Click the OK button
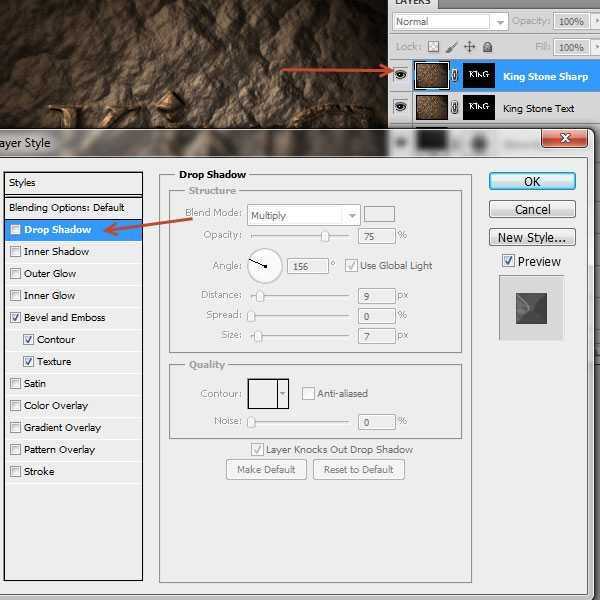 532,181
